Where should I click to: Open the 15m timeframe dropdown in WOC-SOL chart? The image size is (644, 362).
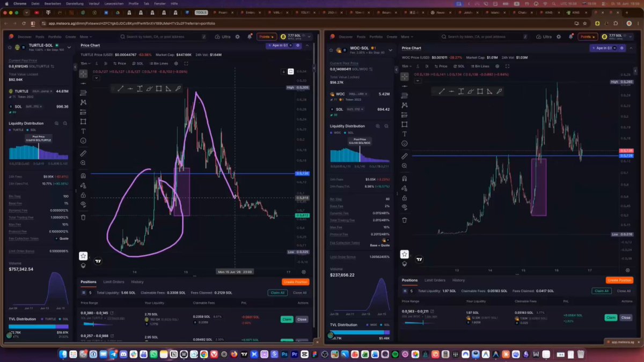(406, 66)
